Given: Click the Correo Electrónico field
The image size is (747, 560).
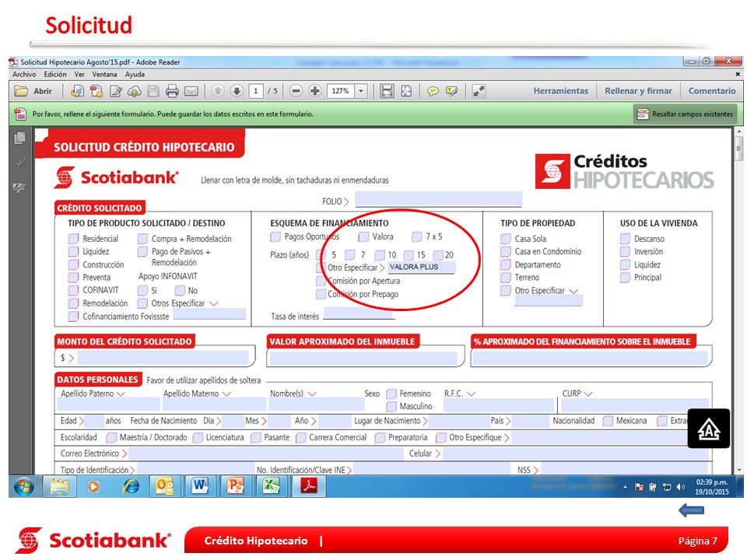Looking at the screenshot, I should click(266, 453).
